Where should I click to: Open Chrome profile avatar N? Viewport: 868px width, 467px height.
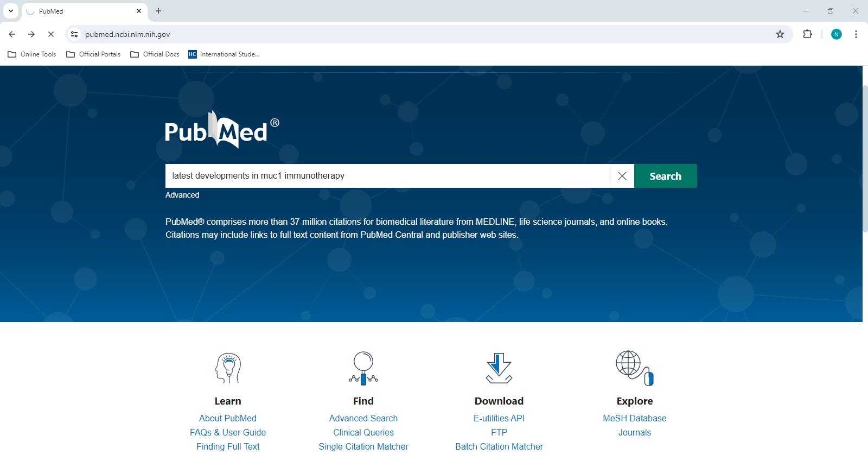pyautogui.click(x=837, y=34)
